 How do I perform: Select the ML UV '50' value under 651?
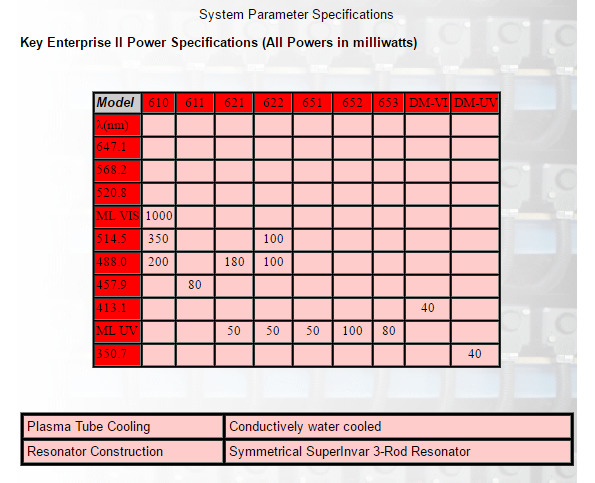312,332
